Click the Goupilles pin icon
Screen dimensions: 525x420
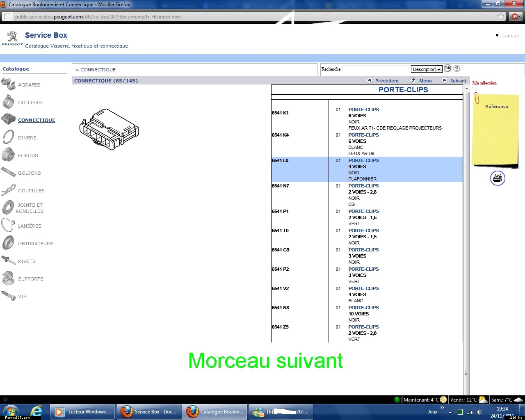coord(8,190)
